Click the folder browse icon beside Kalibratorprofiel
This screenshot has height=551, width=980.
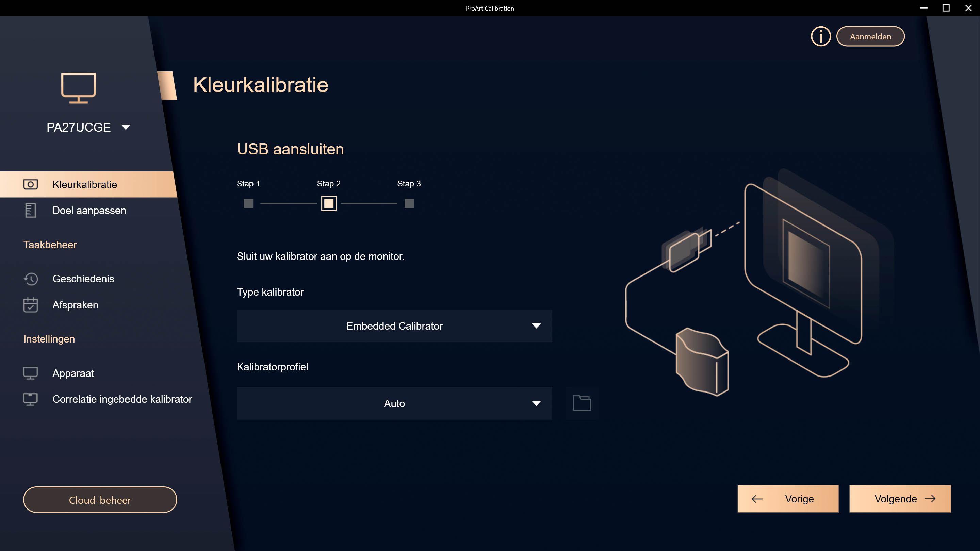point(582,403)
